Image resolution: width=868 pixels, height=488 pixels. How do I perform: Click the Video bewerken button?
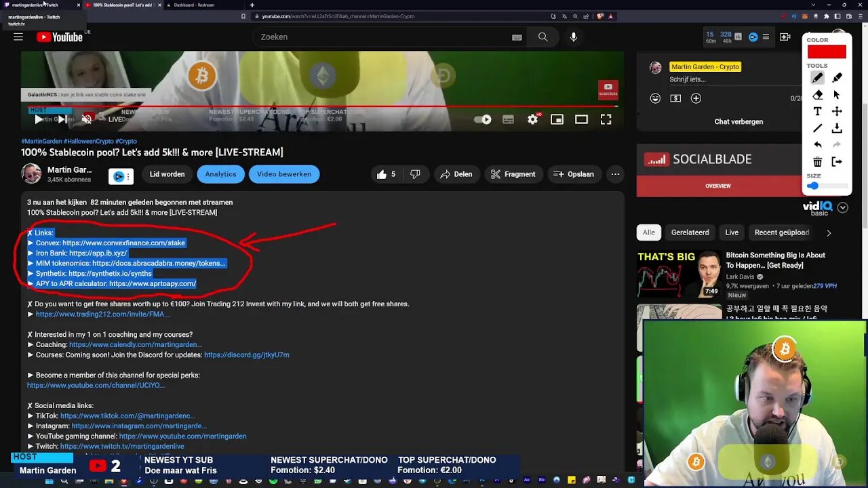coord(284,174)
